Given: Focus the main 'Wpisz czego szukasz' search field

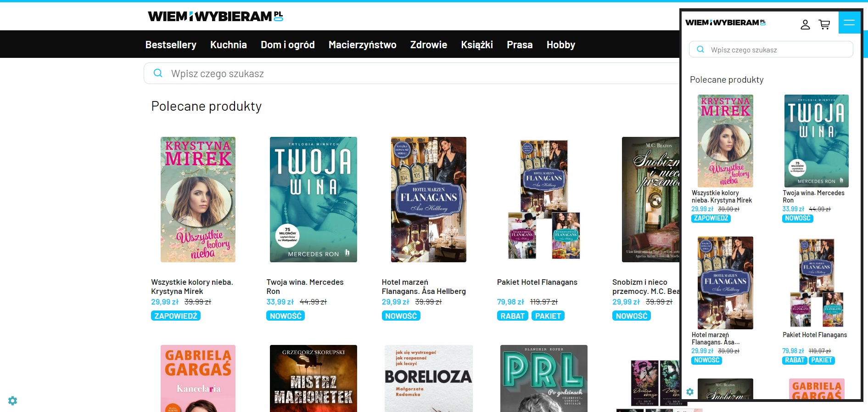Looking at the screenshot, I should [412, 73].
